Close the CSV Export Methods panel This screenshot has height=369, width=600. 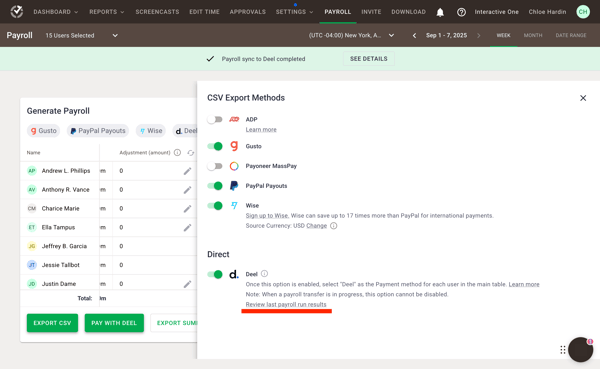[x=583, y=98]
